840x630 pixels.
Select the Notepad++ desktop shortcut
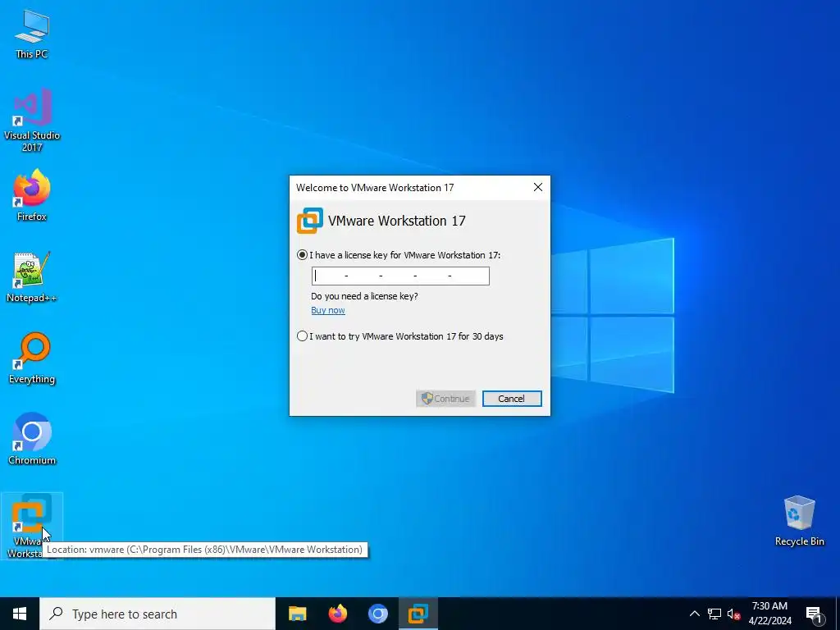click(32, 277)
